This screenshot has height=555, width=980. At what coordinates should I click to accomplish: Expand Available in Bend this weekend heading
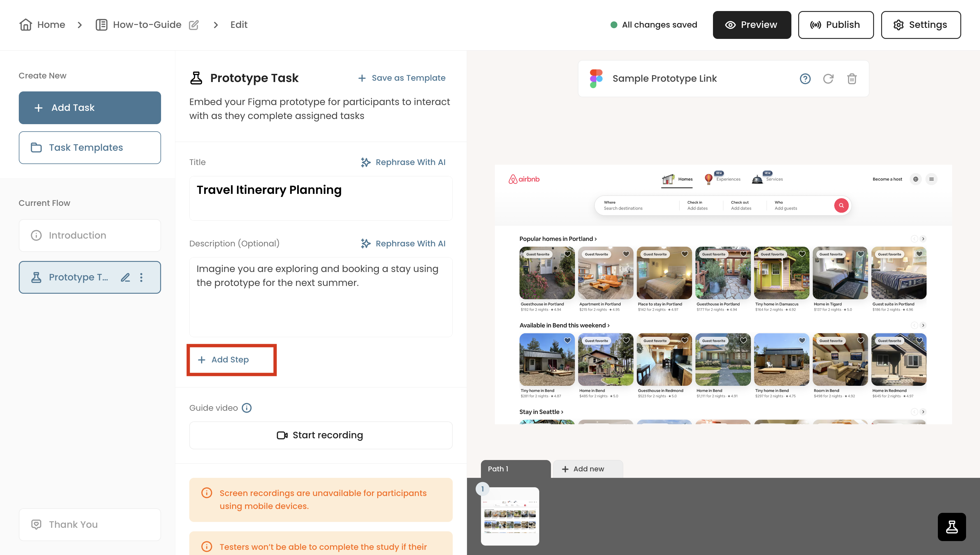pyautogui.click(x=564, y=325)
